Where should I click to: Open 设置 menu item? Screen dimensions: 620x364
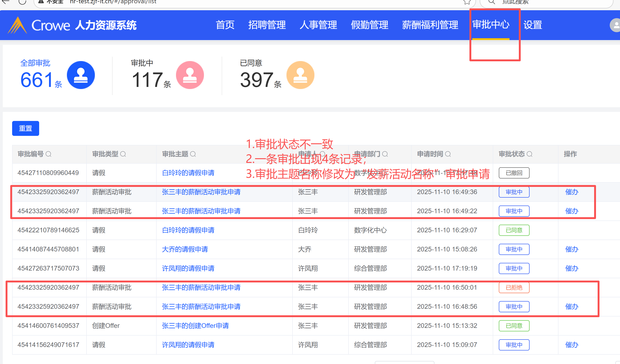tap(533, 25)
